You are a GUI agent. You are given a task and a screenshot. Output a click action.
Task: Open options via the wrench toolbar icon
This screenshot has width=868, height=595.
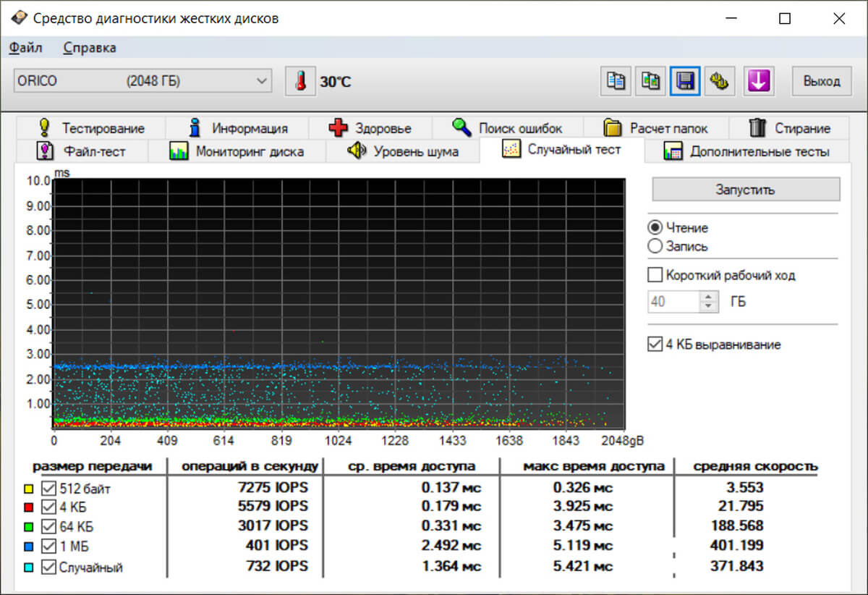pyautogui.click(x=718, y=81)
